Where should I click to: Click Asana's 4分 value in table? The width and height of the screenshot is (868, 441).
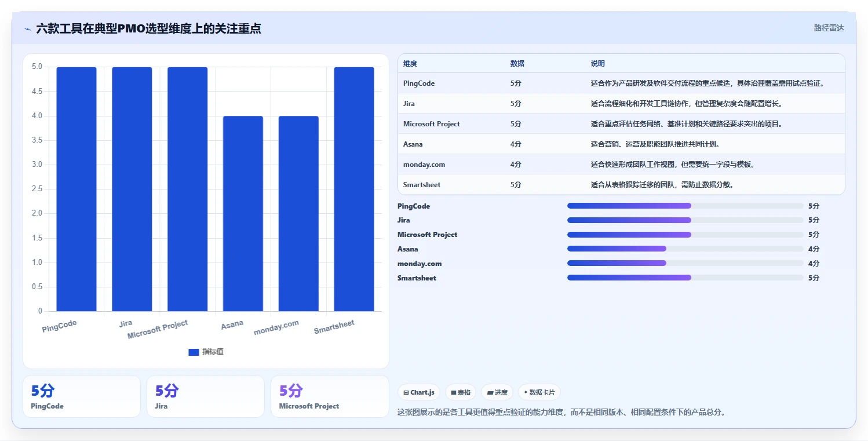[x=516, y=144]
